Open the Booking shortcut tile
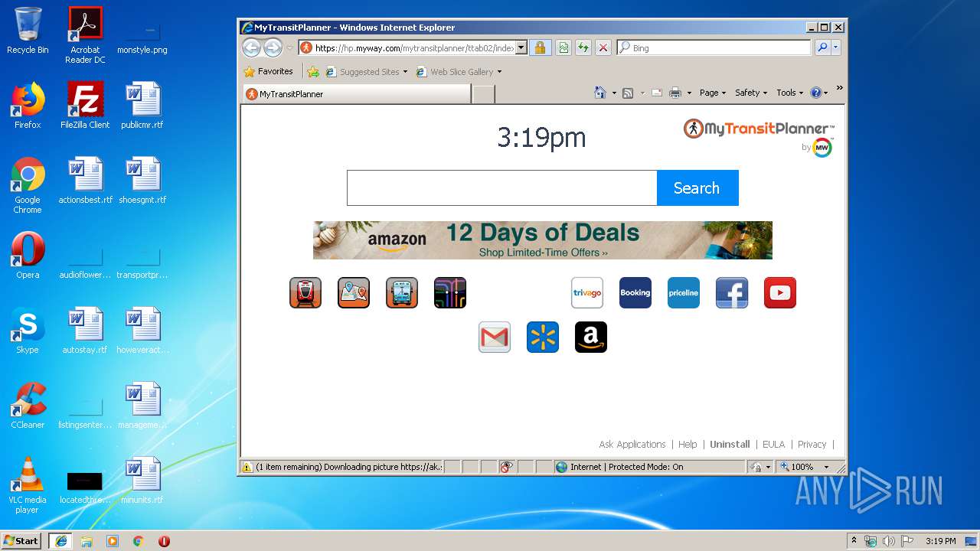980x551 pixels. pyautogui.click(x=635, y=292)
